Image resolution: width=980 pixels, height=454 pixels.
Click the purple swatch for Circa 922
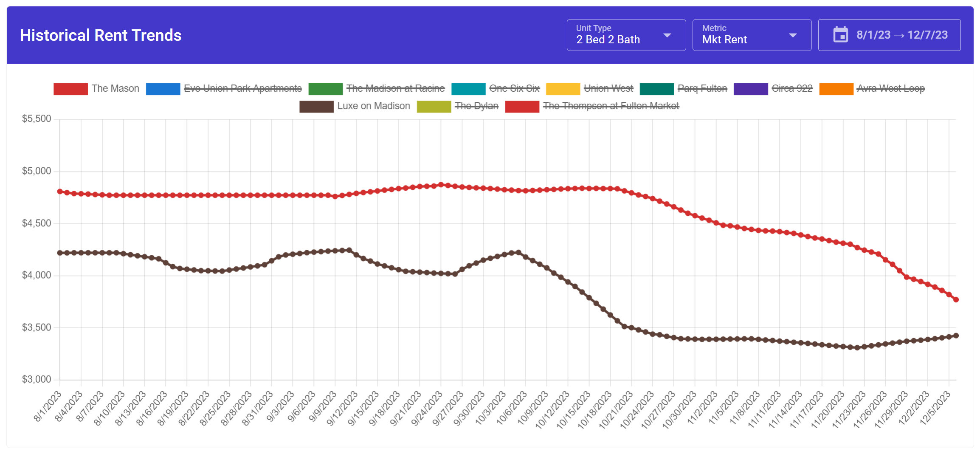click(x=752, y=89)
